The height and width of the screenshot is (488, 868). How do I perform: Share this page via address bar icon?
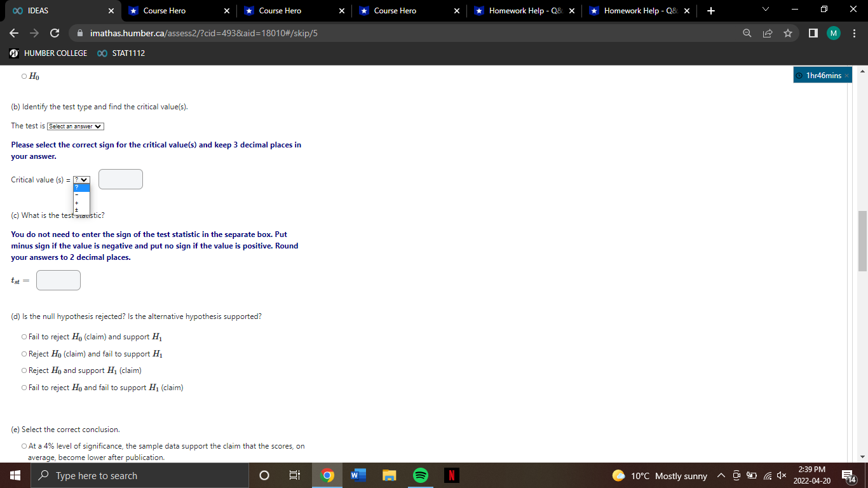tap(767, 33)
